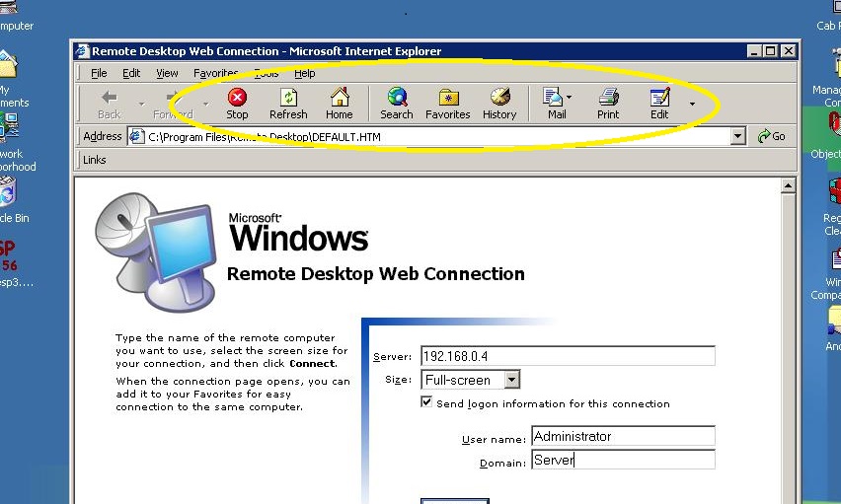Click the Domain input field
841x504 pixels.
[x=623, y=460]
